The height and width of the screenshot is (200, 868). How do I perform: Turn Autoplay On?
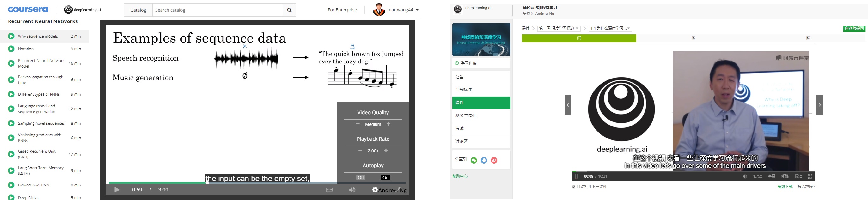(385, 178)
